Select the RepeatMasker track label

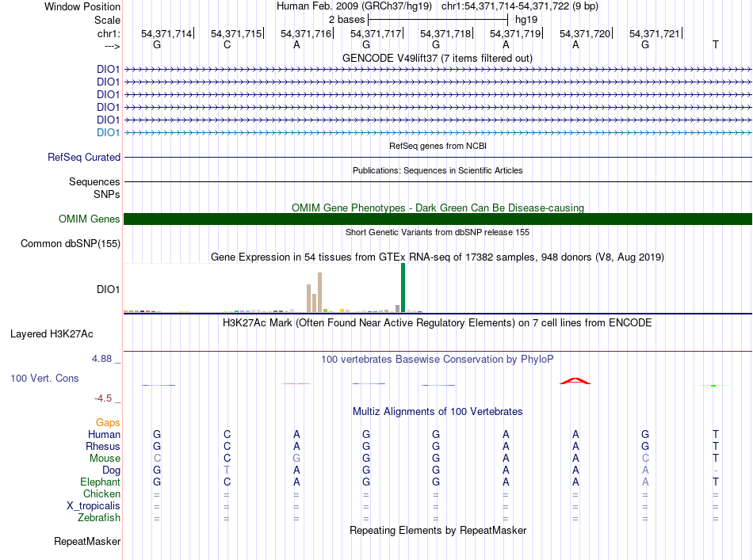click(87, 542)
